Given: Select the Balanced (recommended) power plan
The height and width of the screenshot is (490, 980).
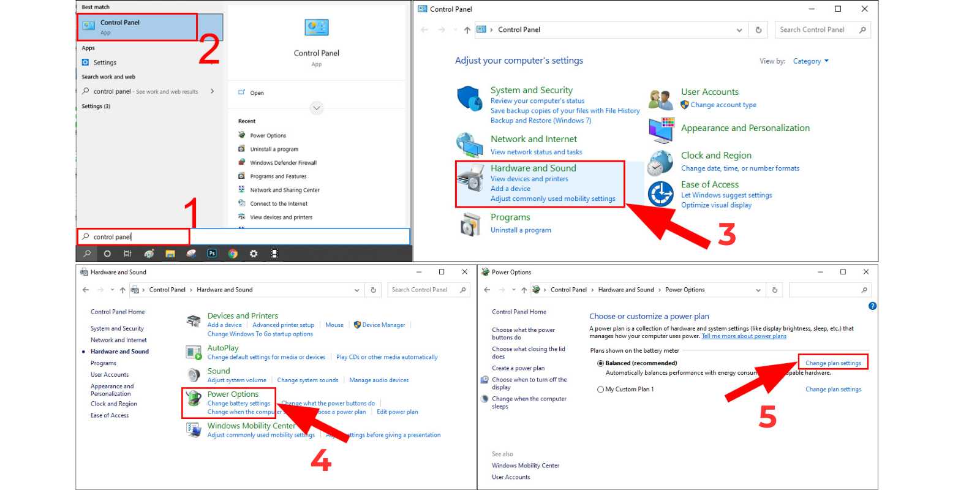Looking at the screenshot, I should (x=600, y=363).
